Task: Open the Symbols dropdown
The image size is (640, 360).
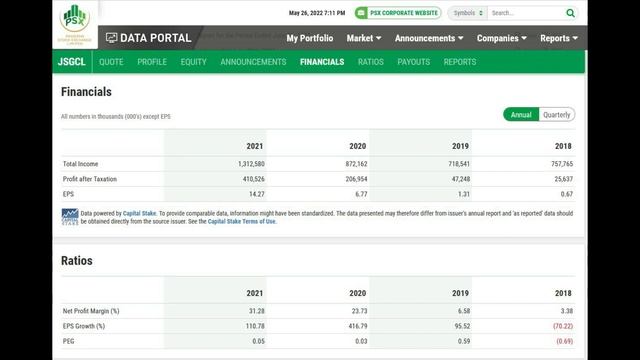Action: (x=468, y=13)
